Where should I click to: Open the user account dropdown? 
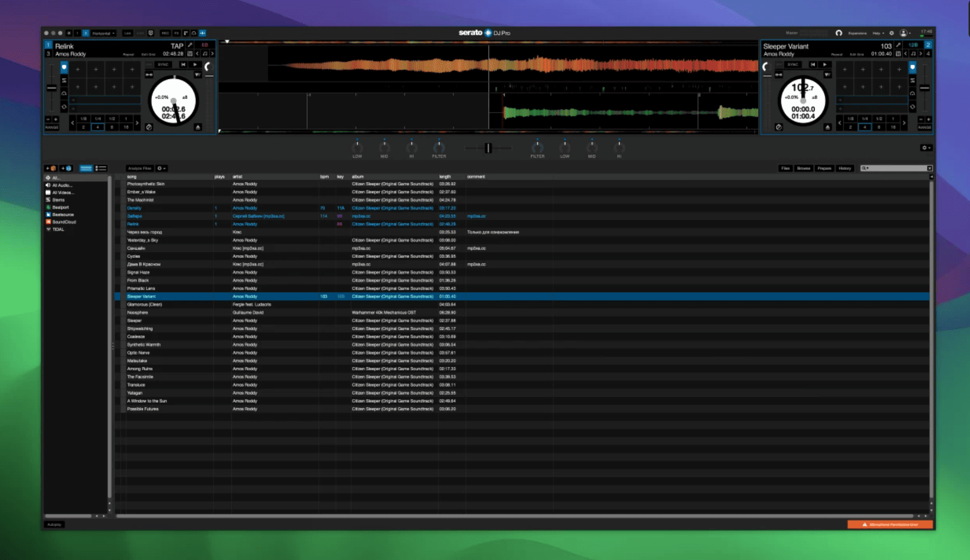point(905,33)
